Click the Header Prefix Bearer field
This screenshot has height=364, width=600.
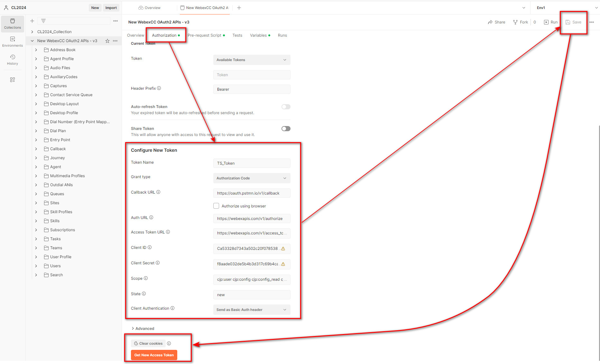click(252, 89)
